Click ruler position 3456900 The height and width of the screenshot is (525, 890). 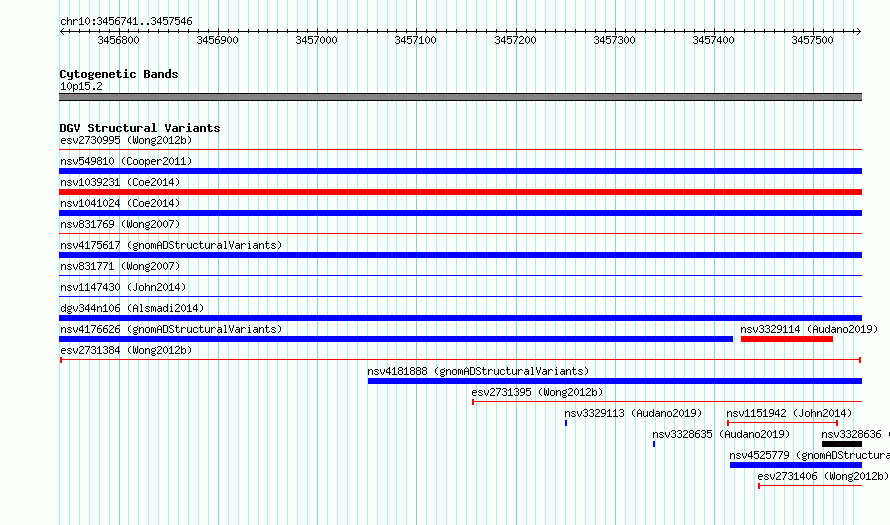click(x=217, y=40)
